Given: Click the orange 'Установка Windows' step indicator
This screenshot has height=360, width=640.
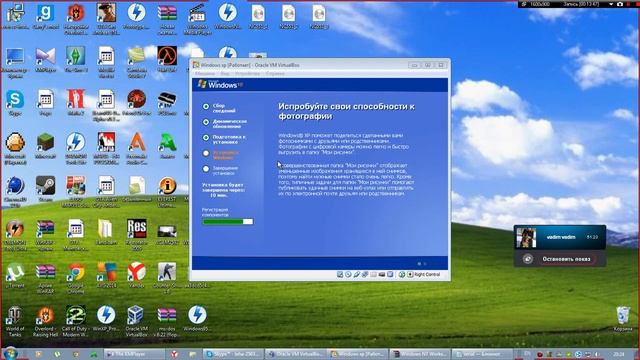Looking at the screenshot, I should pyautogui.click(x=206, y=153).
